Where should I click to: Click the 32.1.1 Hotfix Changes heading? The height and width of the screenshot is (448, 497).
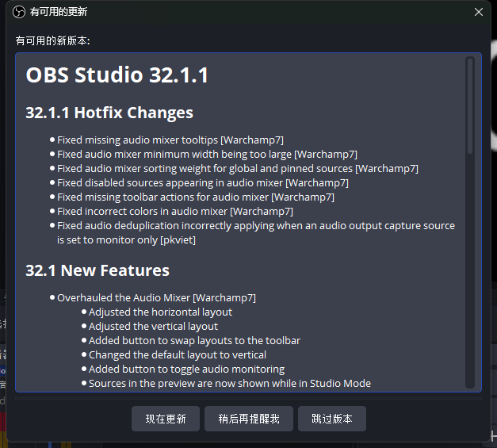(109, 113)
